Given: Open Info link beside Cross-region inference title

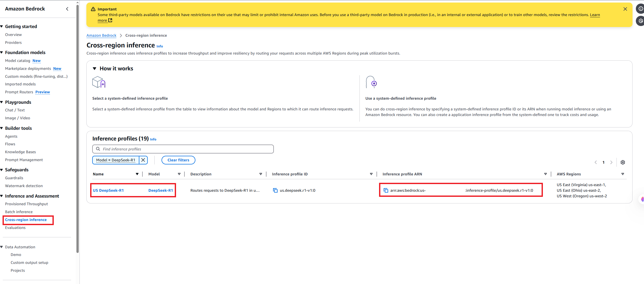Looking at the screenshot, I should 160,46.
